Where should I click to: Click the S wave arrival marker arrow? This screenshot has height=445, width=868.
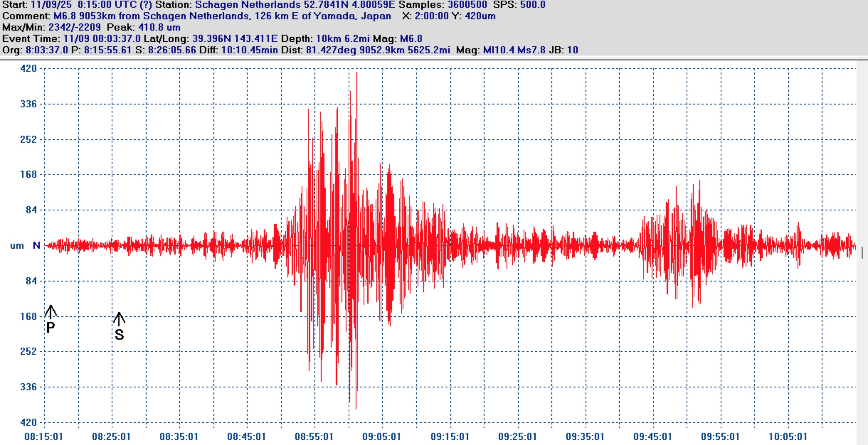tap(119, 319)
